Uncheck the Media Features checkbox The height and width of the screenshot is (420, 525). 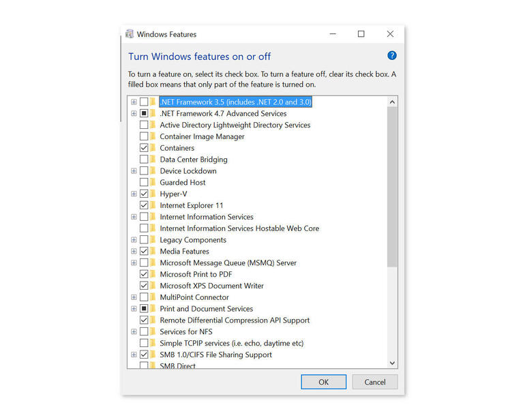pyautogui.click(x=144, y=251)
